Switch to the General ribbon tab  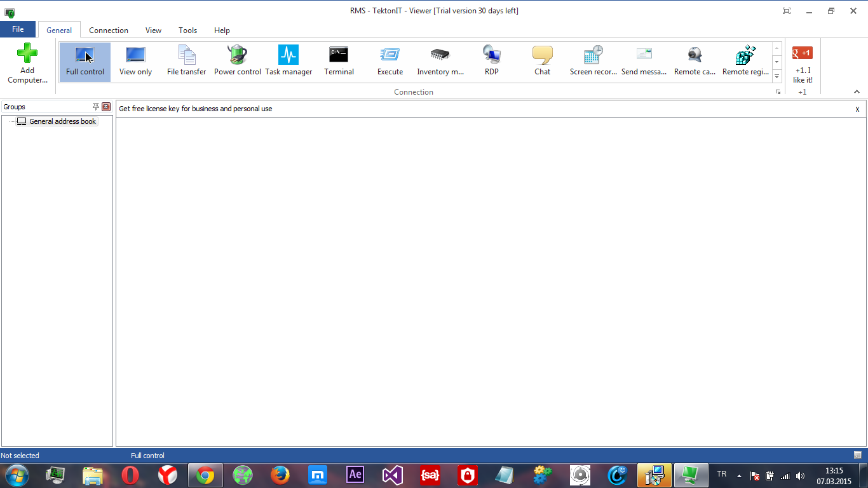(59, 30)
